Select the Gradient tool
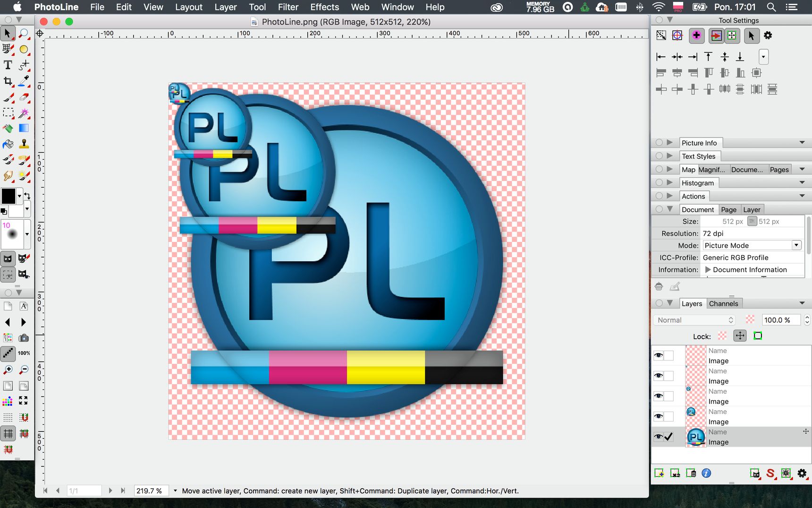Image resolution: width=812 pixels, height=508 pixels. point(24,128)
